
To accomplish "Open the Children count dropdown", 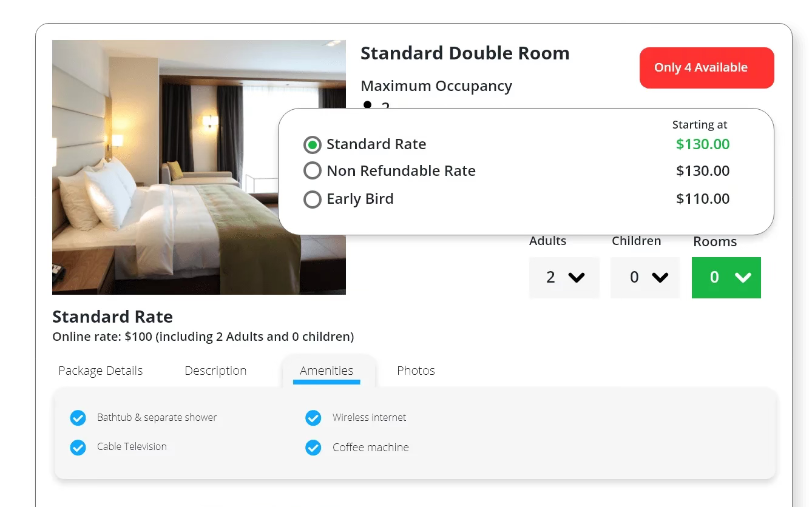I will [x=645, y=277].
